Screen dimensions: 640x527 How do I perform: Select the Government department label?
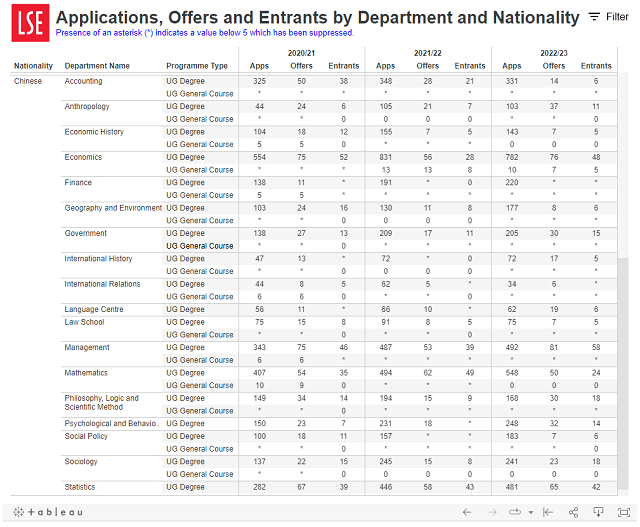[86, 233]
